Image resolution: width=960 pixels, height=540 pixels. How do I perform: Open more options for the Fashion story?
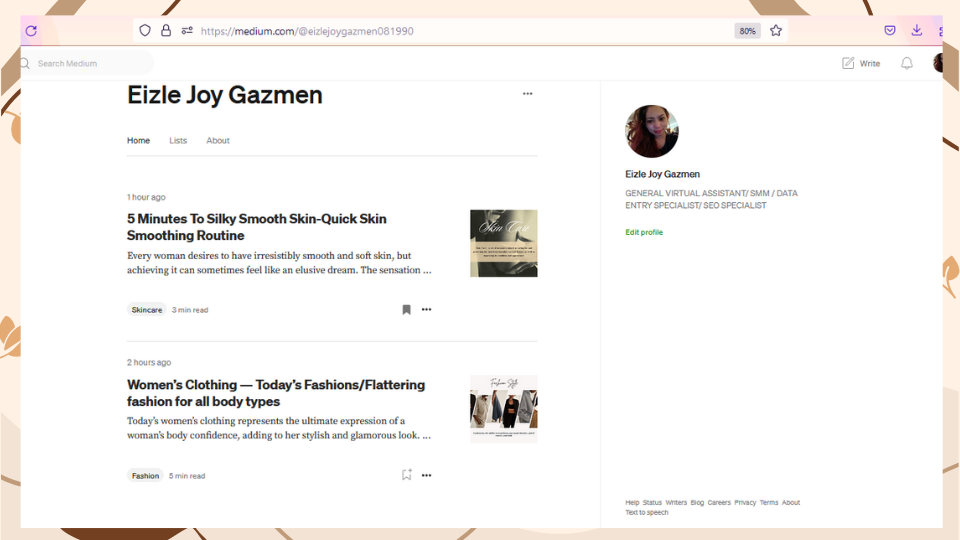tap(427, 475)
